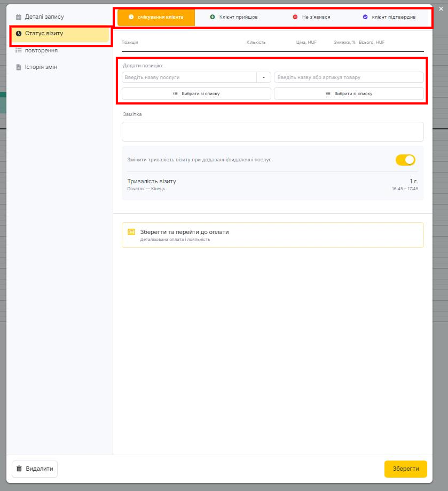Delete the record with Видалити button
This screenshot has height=491, width=448.
(x=35, y=469)
